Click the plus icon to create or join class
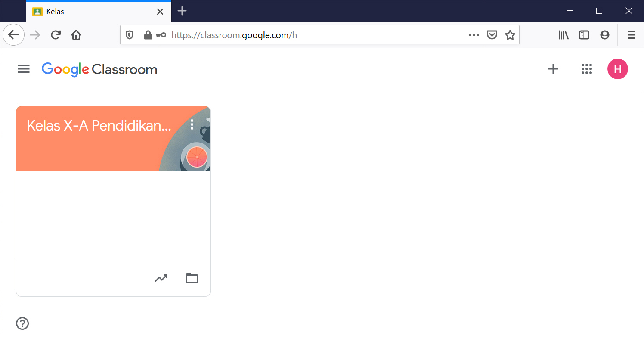Viewport: 644px width, 345px height. pyautogui.click(x=553, y=69)
